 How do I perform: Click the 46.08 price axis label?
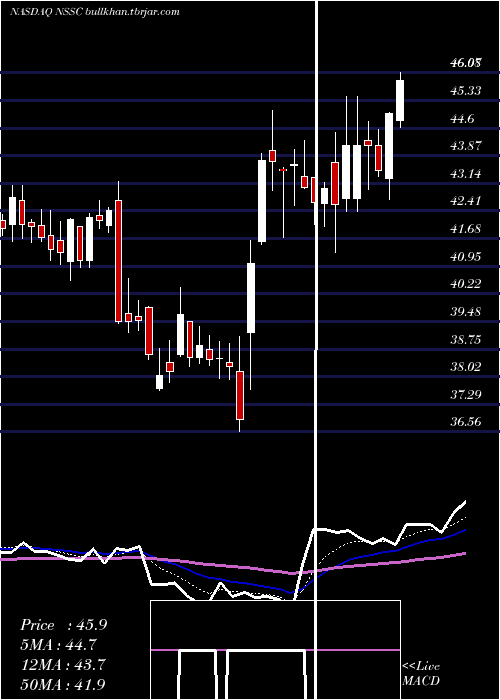point(466,63)
